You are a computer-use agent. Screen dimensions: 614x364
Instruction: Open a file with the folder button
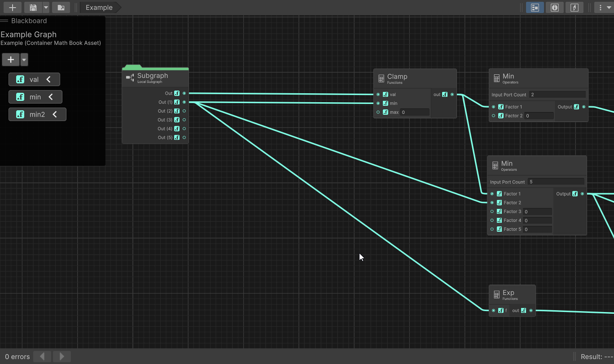pos(61,7)
